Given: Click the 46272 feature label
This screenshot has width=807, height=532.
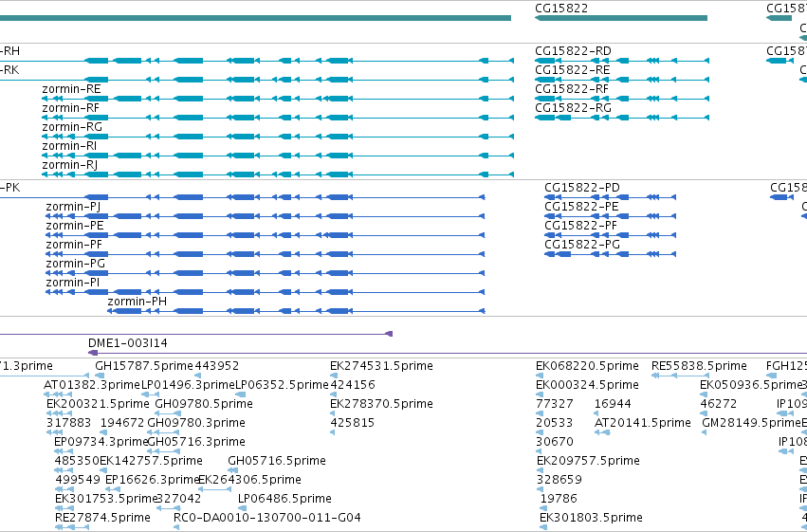Looking at the screenshot, I should tap(719, 404).
